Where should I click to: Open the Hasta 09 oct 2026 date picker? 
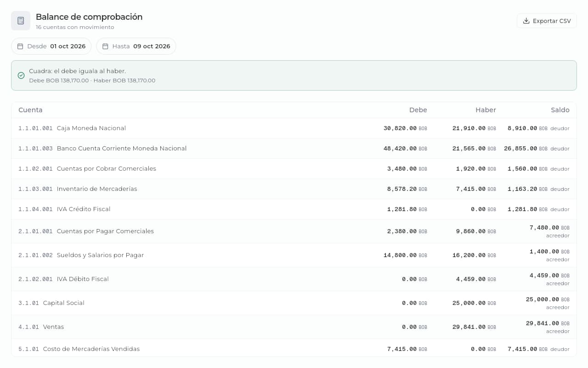pyautogui.click(x=136, y=46)
